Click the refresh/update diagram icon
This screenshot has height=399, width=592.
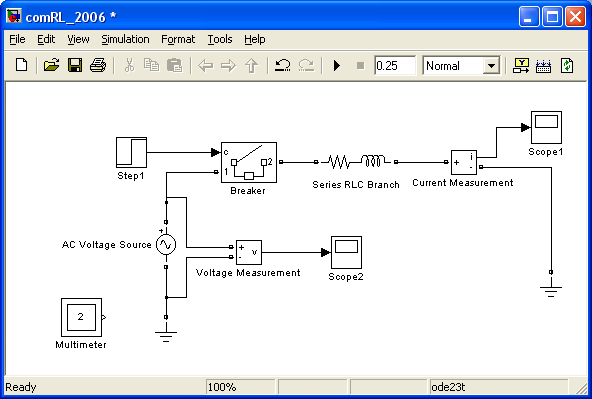click(x=567, y=66)
